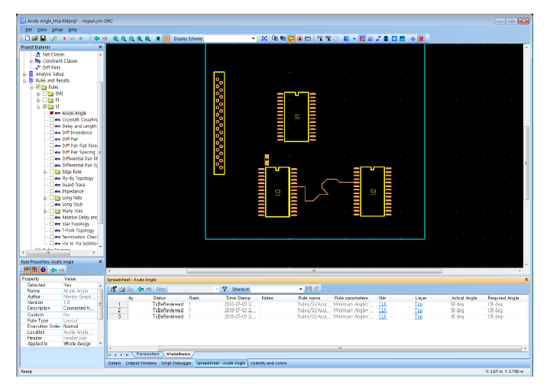Image resolution: width=550 pixels, height=392 pixels.
Task: Open the Setup menu
Action: [x=57, y=29]
